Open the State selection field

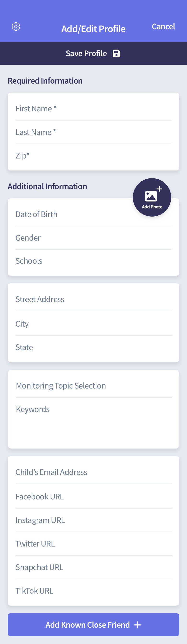93,347
